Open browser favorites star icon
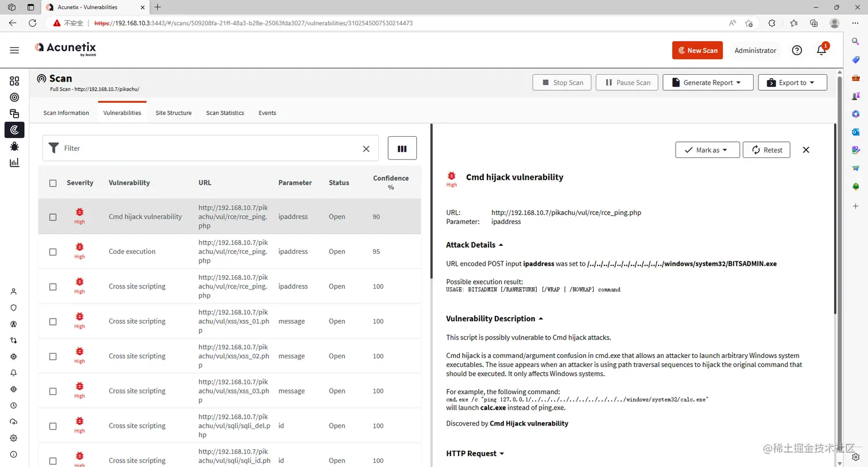Image resolution: width=868 pixels, height=467 pixels. tap(793, 23)
